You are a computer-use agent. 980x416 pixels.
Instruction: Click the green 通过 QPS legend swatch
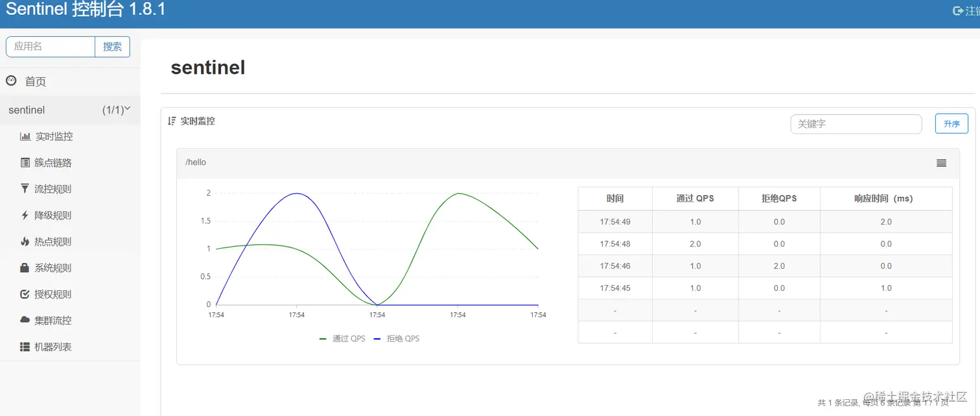[x=323, y=339]
